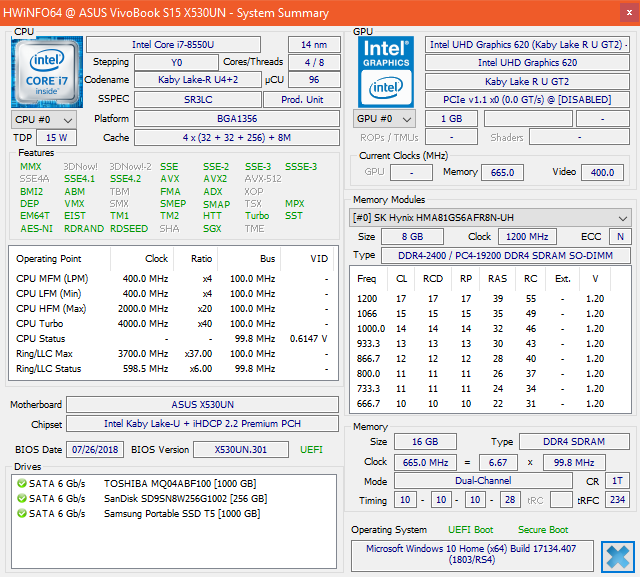Click the BIOS Date field 07/26/2018

coord(95,450)
